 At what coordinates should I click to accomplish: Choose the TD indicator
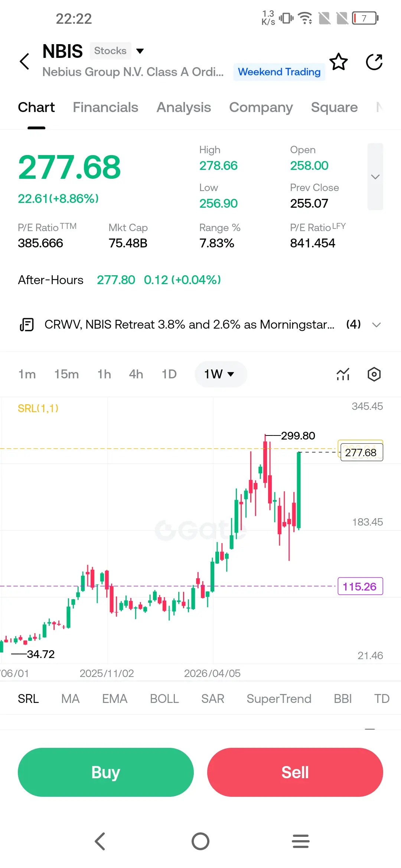coord(382,699)
